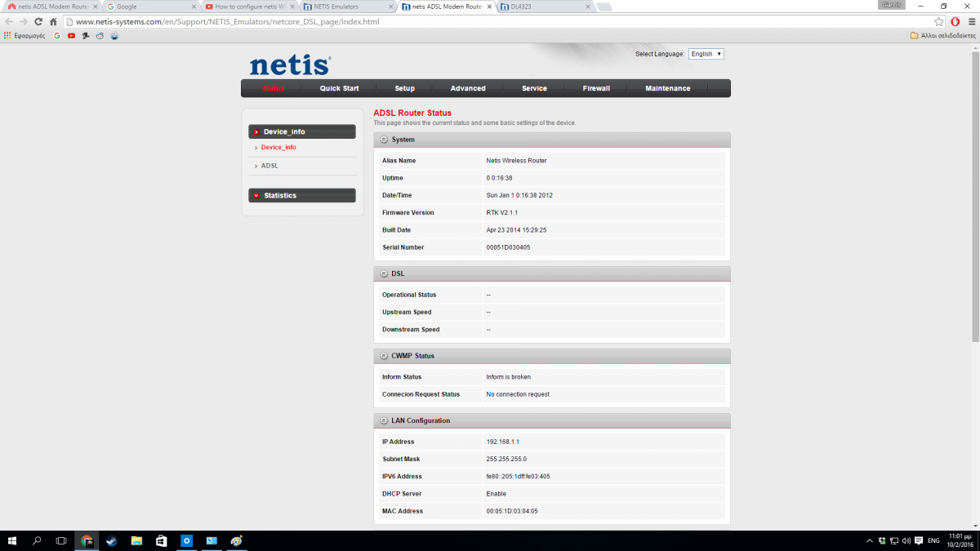The image size is (980, 551).
Task: Open the Εφαρμογές apps shortcut
Action: [24, 36]
